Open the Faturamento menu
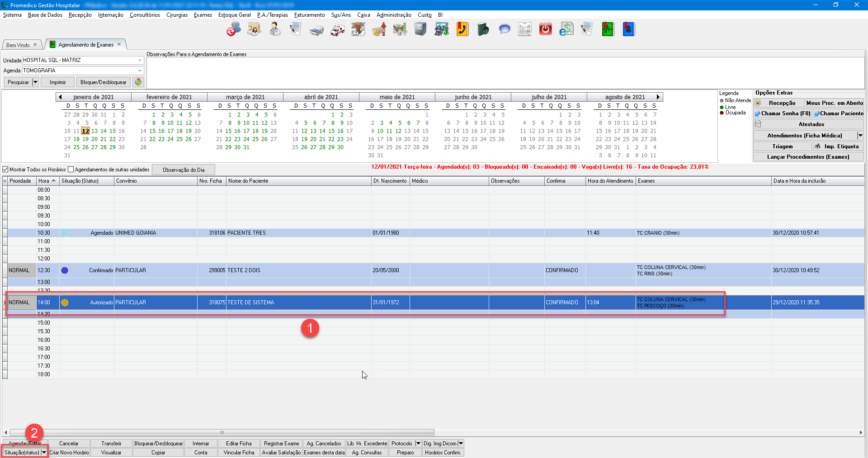Screen dimensions: 868x458 309,15
